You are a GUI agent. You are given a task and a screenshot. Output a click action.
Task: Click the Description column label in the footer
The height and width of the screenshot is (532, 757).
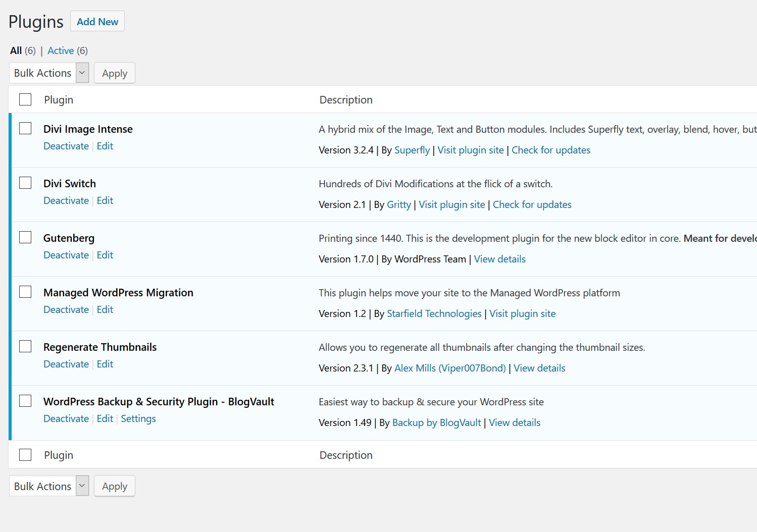pyautogui.click(x=346, y=455)
